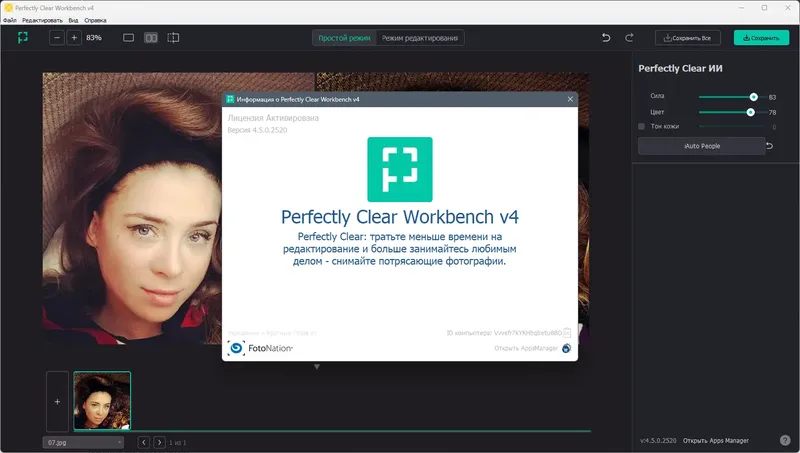Adjust the Цвет slider handle
Screen dimensions: 800x453
click(x=751, y=112)
